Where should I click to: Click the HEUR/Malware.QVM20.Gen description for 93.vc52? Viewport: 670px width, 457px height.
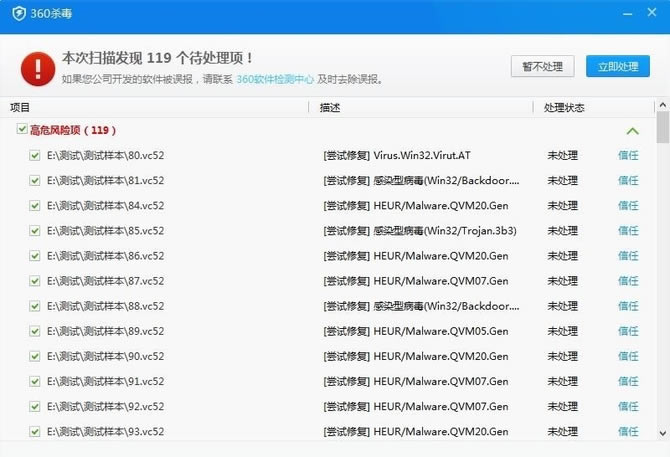pos(441,432)
